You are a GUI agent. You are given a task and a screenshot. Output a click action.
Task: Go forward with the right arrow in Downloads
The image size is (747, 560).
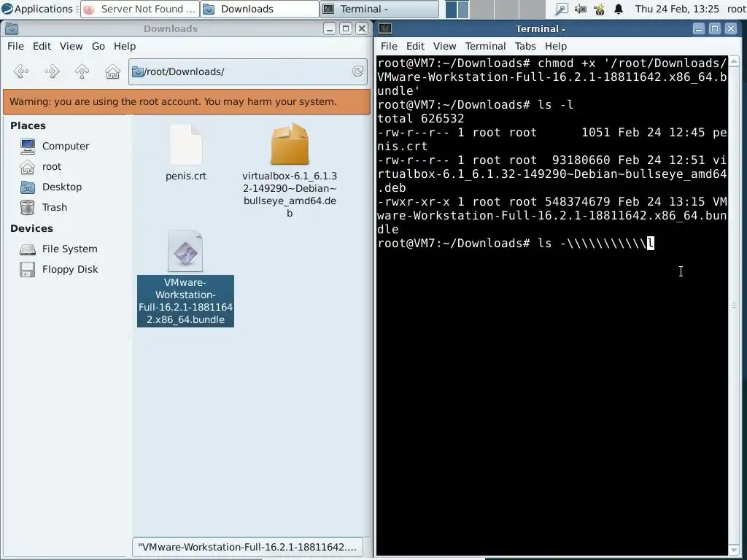click(x=52, y=71)
